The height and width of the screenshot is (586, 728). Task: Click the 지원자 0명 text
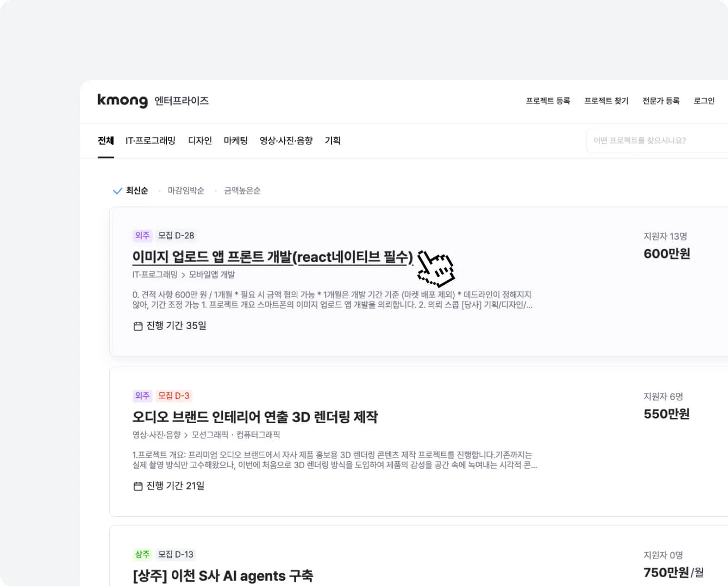coord(663,555)
